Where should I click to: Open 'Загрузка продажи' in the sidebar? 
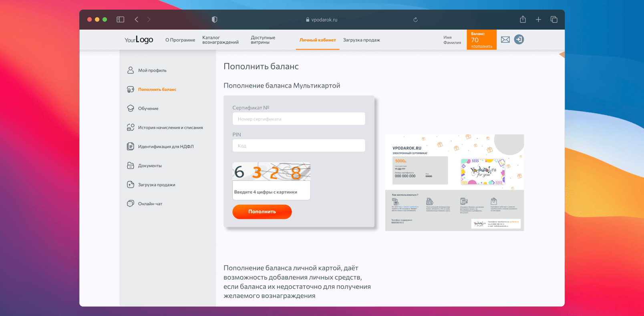[157, 185]
